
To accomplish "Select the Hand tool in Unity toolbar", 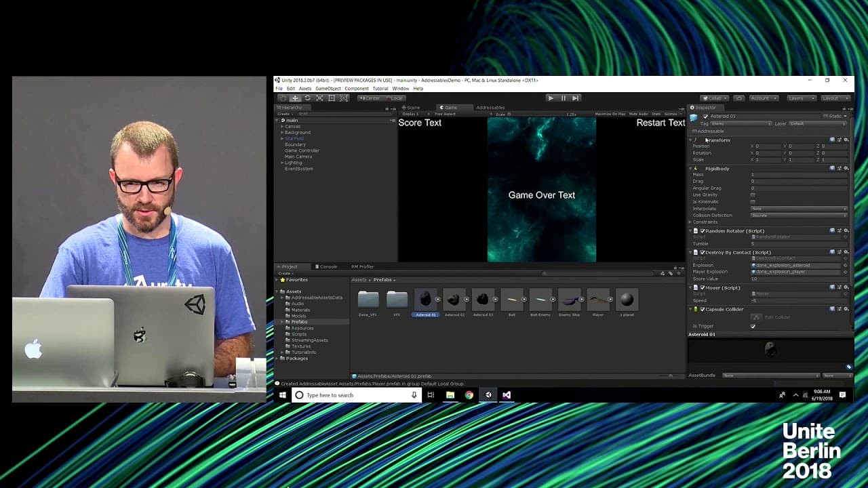I will (283, 98).
